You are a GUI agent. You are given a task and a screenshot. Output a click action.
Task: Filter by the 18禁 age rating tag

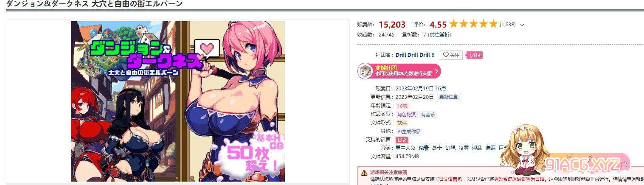tap(402, 106)
